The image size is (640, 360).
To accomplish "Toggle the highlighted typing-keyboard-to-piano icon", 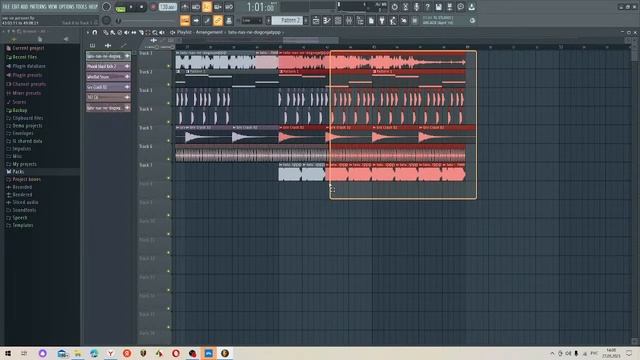I will pyautogui.click(x=185, y=20).
